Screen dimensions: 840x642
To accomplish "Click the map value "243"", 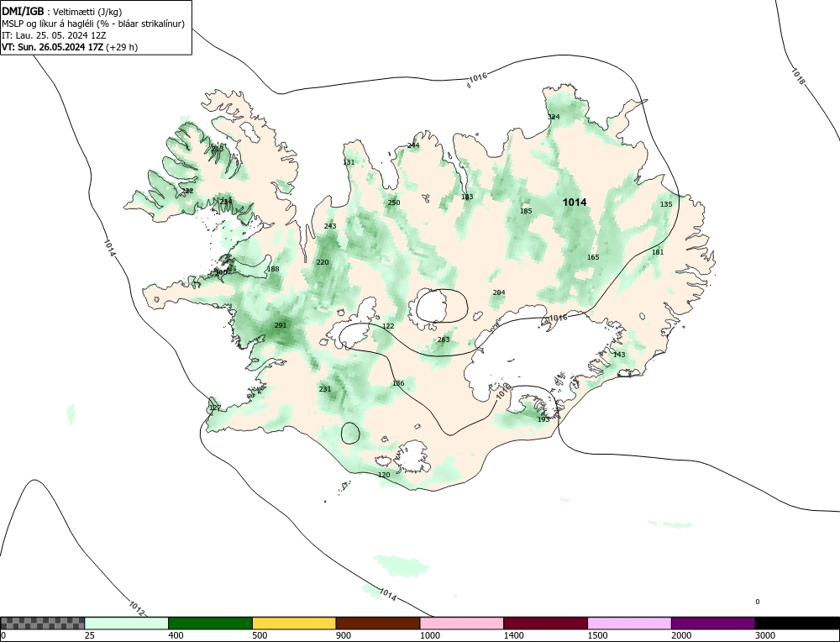I will click(330, 226).
